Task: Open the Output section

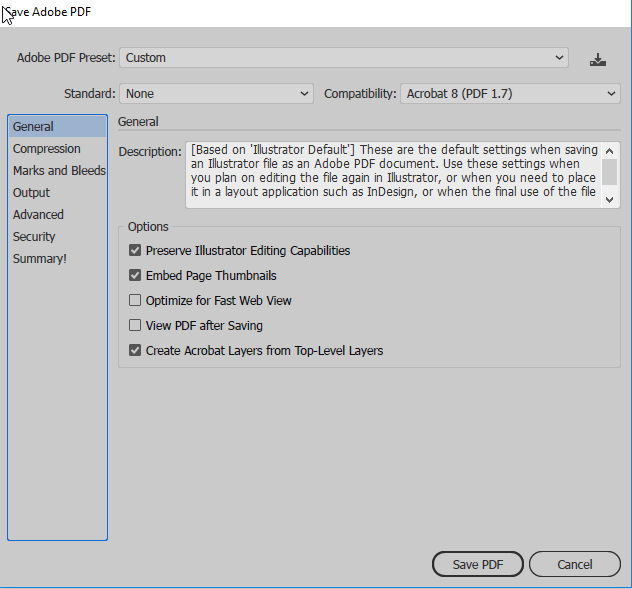Action: click(x=57, y=193)
